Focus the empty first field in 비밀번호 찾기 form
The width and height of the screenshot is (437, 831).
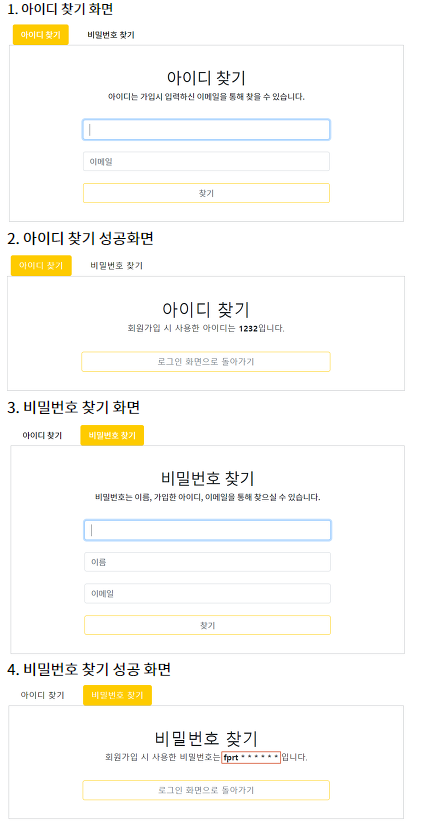pos(208,530)
